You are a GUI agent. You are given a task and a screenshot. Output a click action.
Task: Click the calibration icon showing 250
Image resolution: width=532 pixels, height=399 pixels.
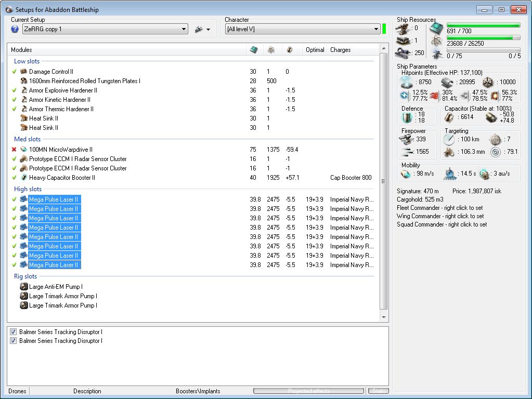[x=403, y=53]
